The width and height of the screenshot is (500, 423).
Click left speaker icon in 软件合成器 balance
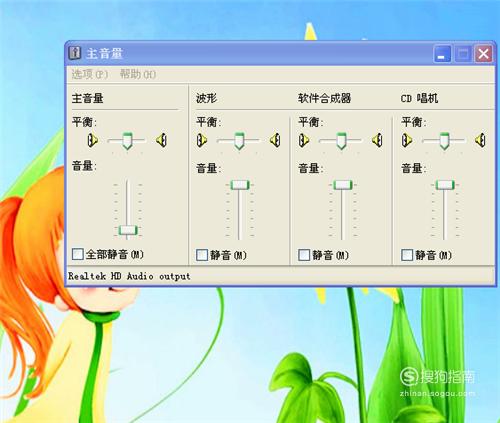pyautogui.click(x=304, y=140)
